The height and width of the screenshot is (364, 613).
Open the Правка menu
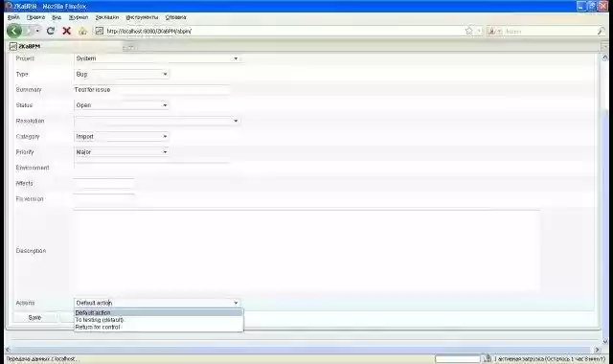coord(35,17)
